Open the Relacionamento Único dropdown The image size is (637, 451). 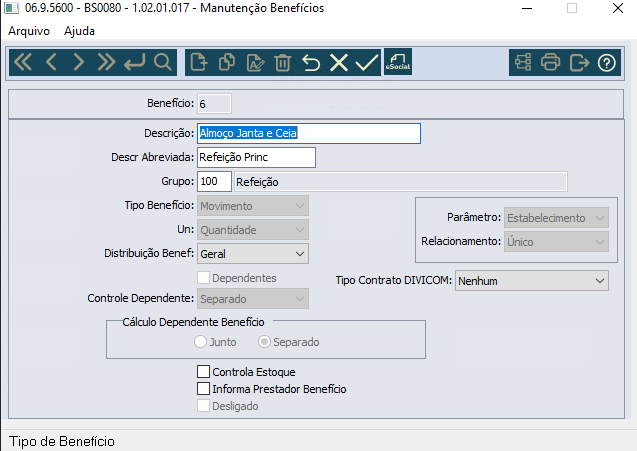coord(556,241)
